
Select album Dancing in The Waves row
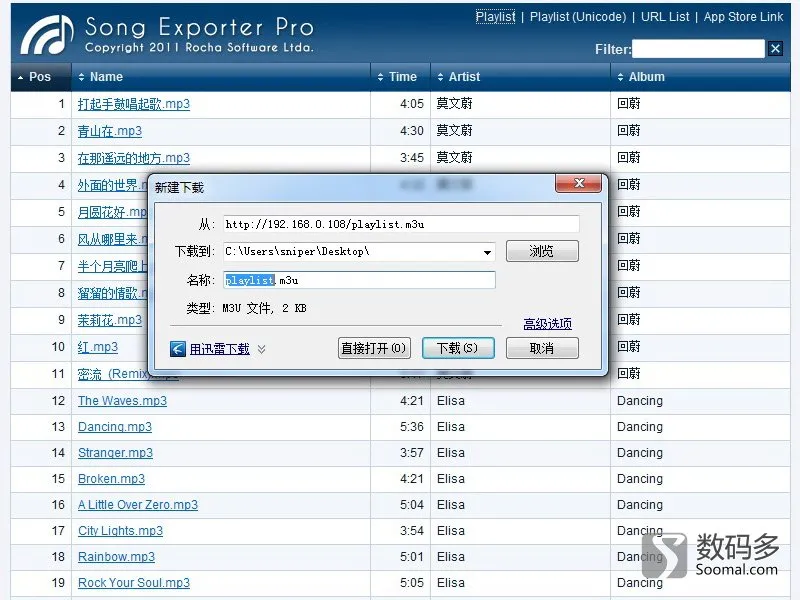[640, 401]
